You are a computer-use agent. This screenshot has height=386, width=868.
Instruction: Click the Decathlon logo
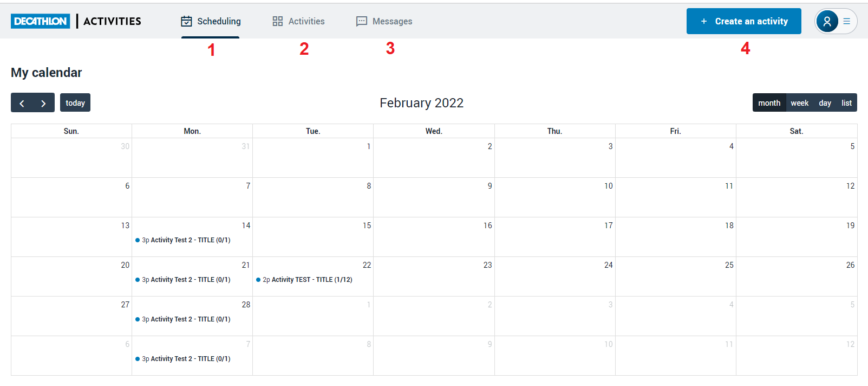(41, 21)
